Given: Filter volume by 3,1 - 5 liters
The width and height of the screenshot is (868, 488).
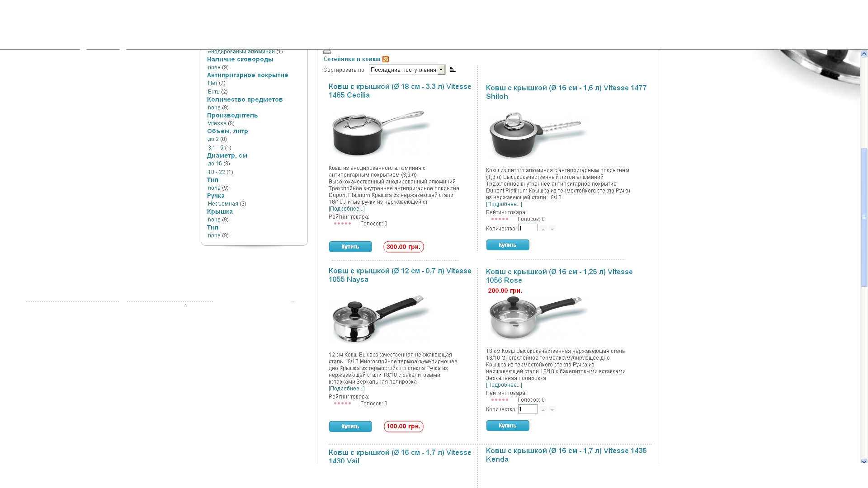Looking at the screenshot, I should 215,148.
